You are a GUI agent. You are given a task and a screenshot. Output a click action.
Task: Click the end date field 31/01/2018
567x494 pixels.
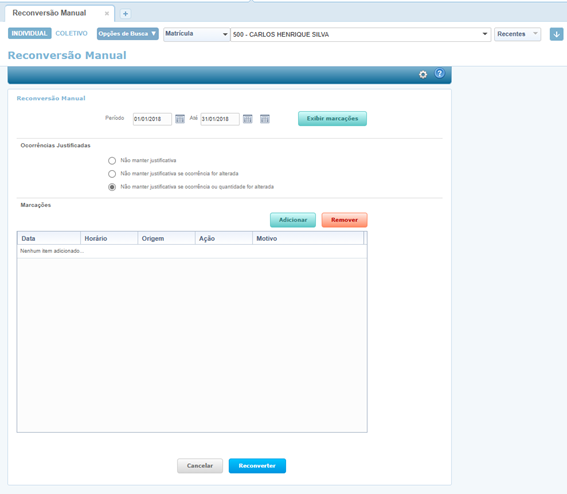[x=220, y=119]
